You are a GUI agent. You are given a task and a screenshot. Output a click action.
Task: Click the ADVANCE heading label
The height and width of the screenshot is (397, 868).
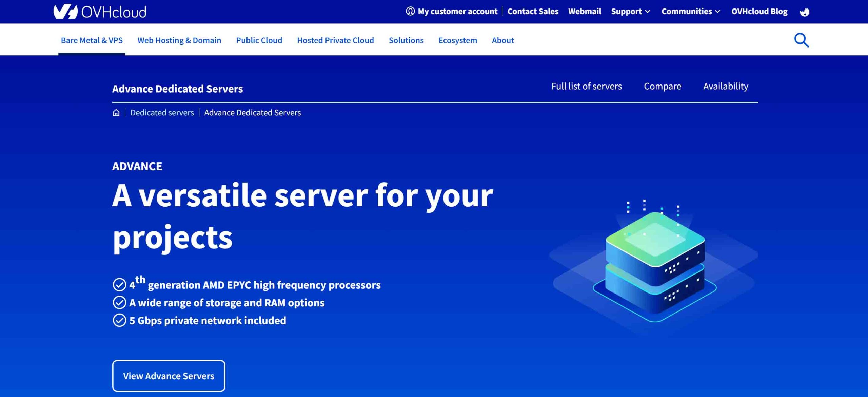pyautogui.click(x=137, y=166)
